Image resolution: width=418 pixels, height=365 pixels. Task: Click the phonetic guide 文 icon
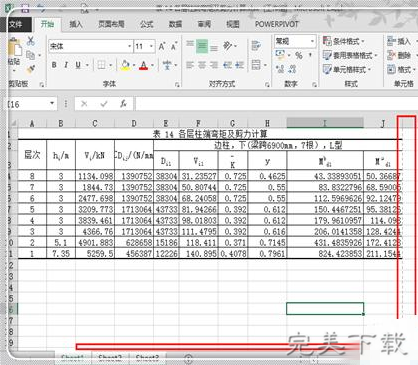pos(167,65)
